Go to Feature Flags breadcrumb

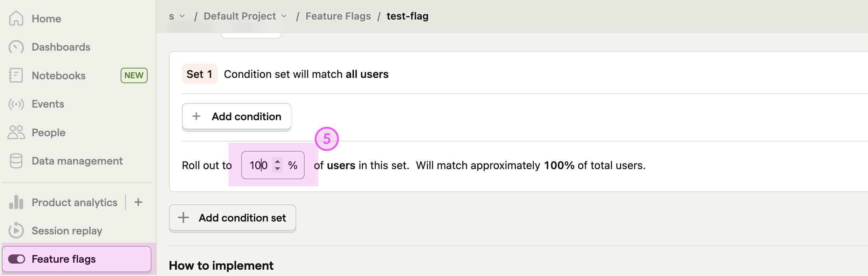[338, 16]
